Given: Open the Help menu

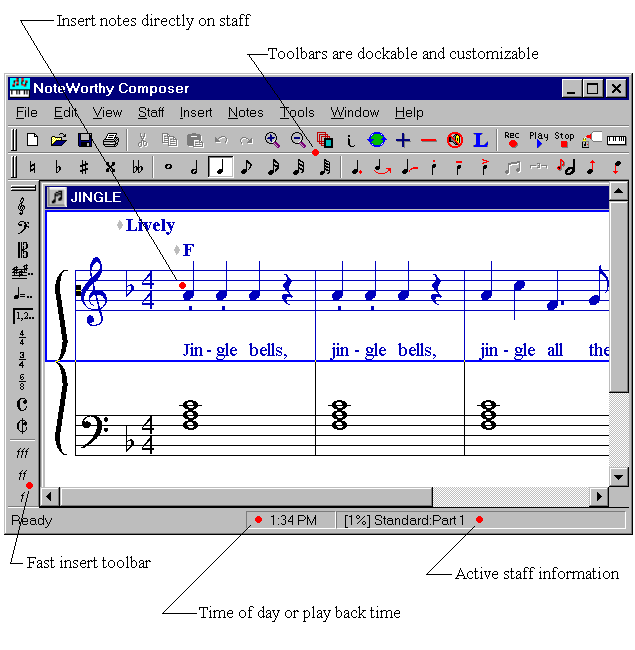Looking at the screenshot, I should [x=409, y=112].
